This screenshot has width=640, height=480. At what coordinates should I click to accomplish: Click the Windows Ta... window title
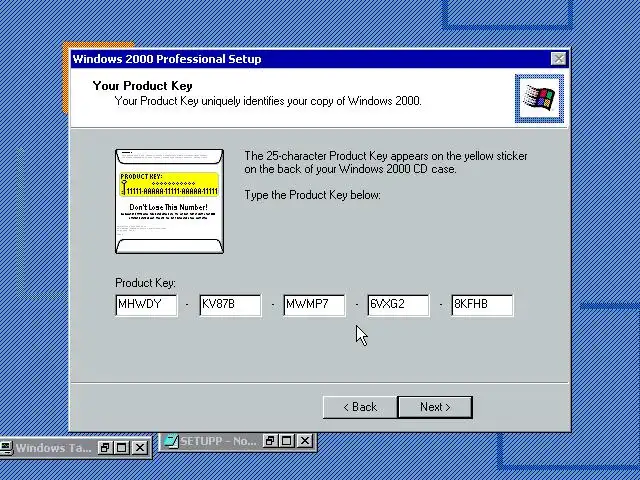[x=53, y=448]
